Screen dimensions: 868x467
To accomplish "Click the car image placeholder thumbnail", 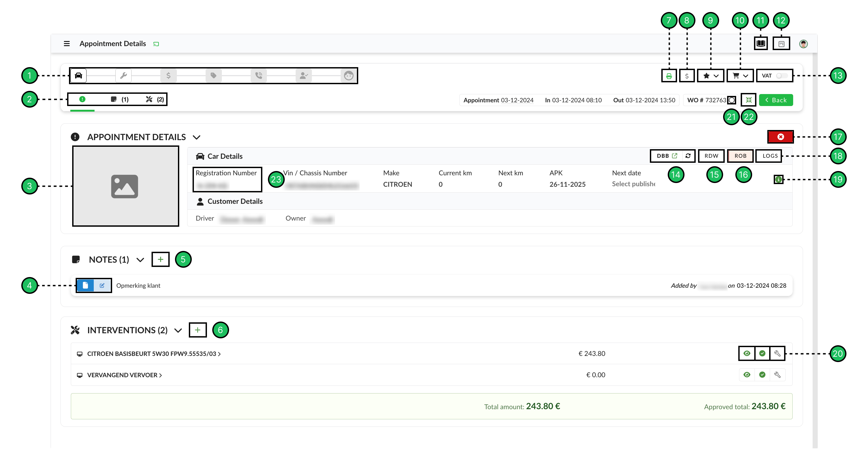I will [x=125, y=186].
